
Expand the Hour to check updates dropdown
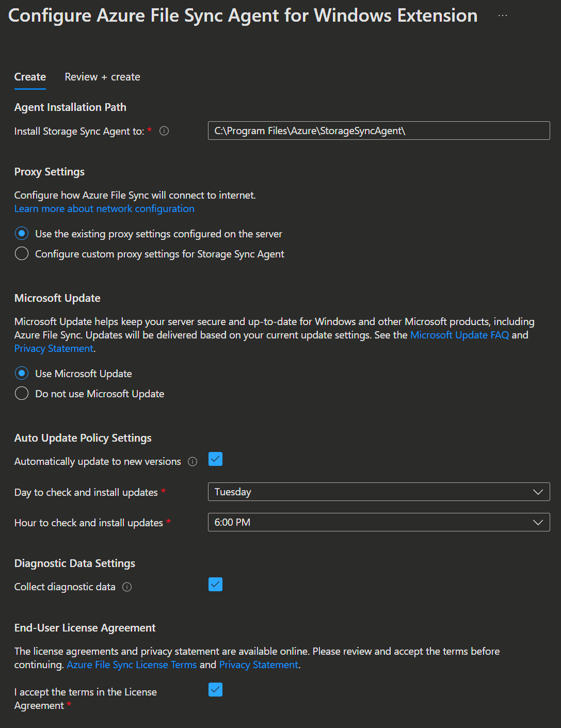pyautogui.click(x=379, y=522)
